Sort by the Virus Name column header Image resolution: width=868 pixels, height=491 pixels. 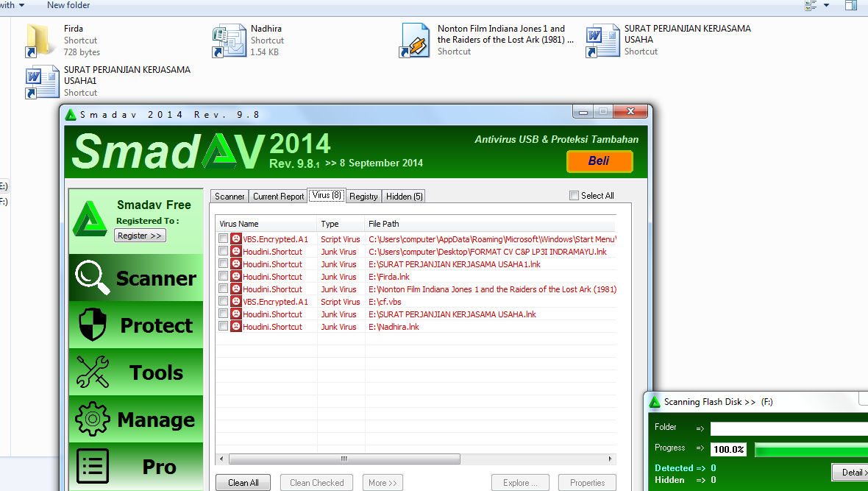(x=266, y=224)
